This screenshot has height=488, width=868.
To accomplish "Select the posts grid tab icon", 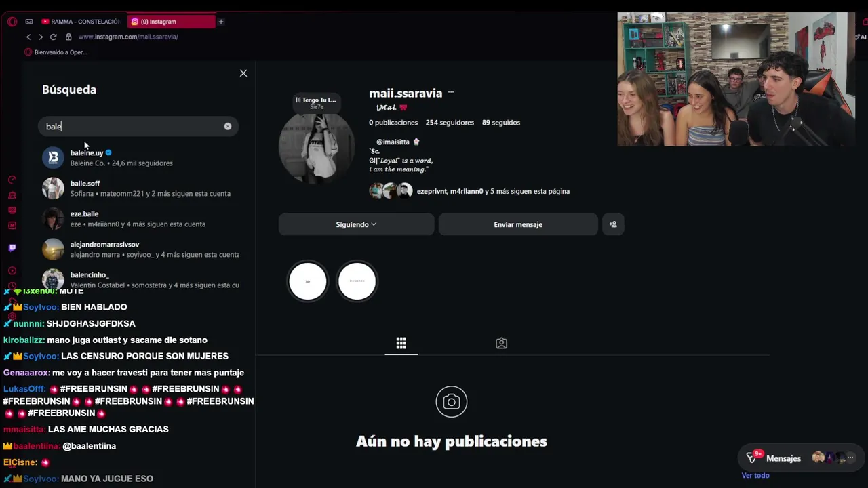I will tap(401, 343).
